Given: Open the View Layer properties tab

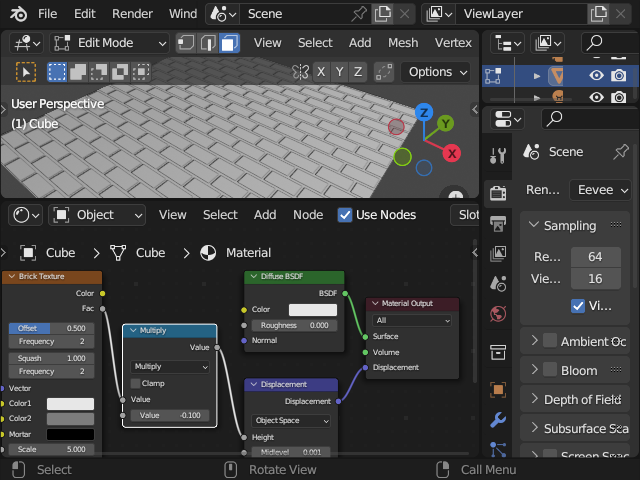Looking at the screenshot, I should point(498,253).
